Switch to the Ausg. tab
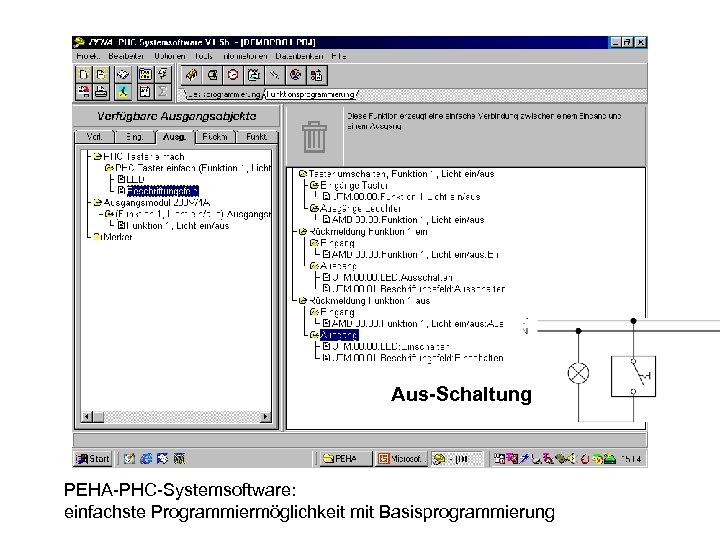 pyautogui.click(x=174, y=137)
